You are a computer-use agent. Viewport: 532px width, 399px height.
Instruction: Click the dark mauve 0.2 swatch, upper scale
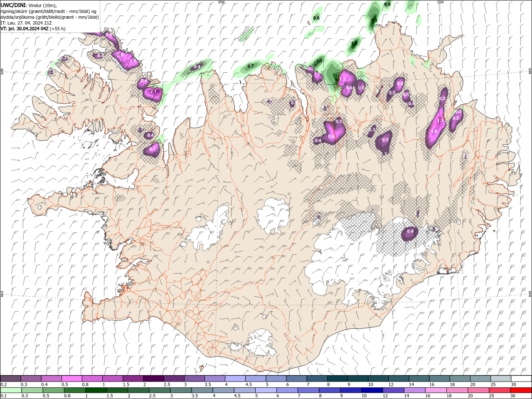point(10,379)
